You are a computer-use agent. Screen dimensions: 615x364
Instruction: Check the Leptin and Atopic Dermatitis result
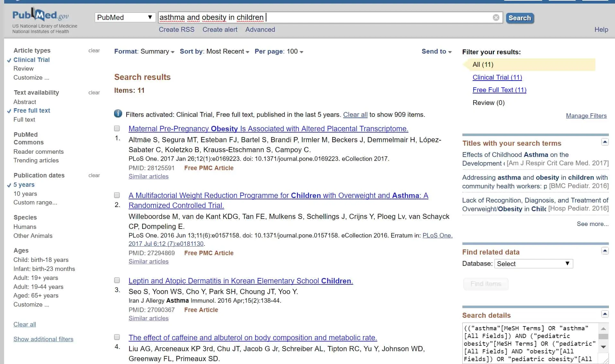pos(117,280)
